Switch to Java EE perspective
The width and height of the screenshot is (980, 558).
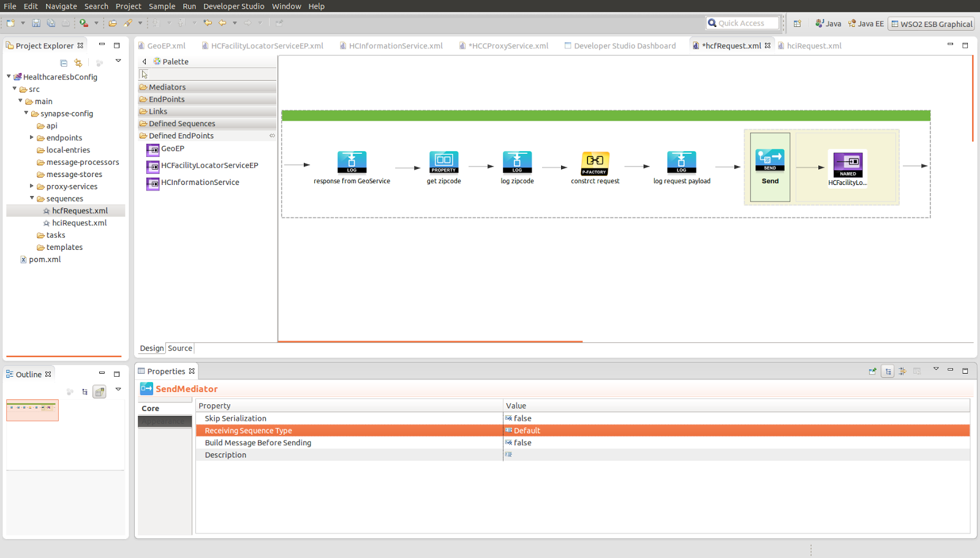pyautogui.click(x=866, y=24)
